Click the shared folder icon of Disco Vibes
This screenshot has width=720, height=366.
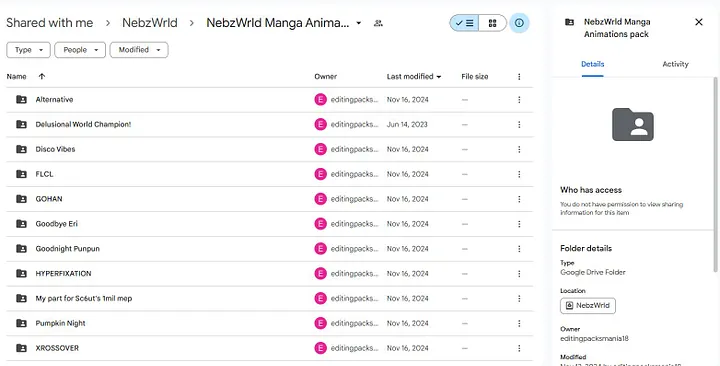tap(21, 149)
